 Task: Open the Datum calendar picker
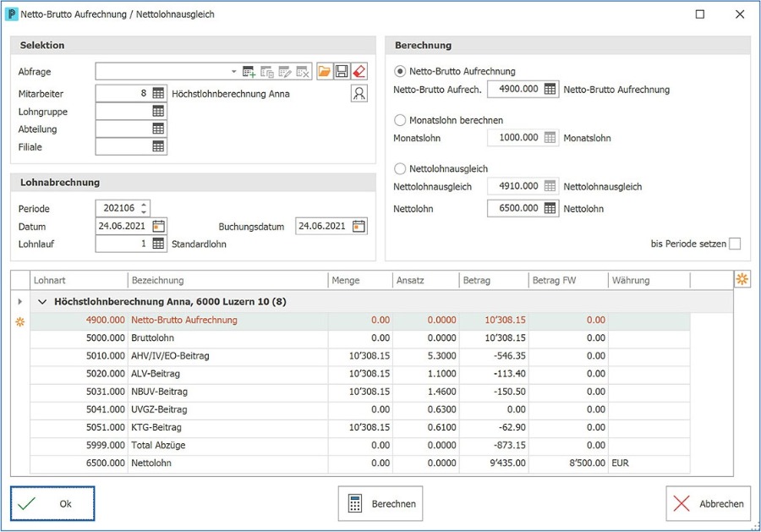(159, 226)
